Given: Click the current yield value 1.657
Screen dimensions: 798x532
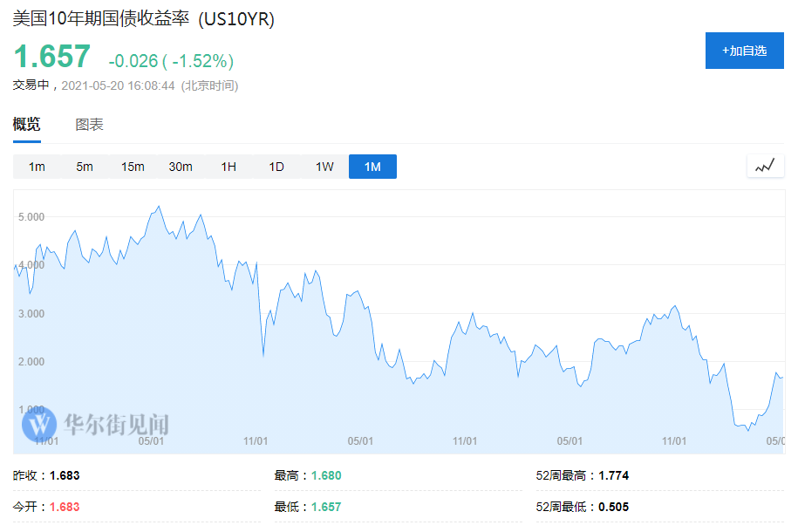Looking at the screenshot, I should pyautogui.click(x=51, y=57).
